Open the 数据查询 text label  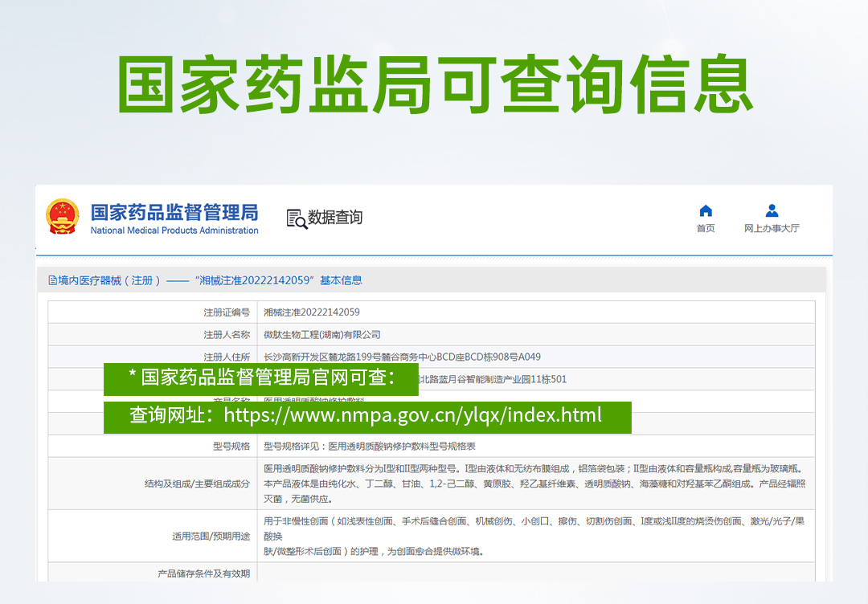[335, 218]
